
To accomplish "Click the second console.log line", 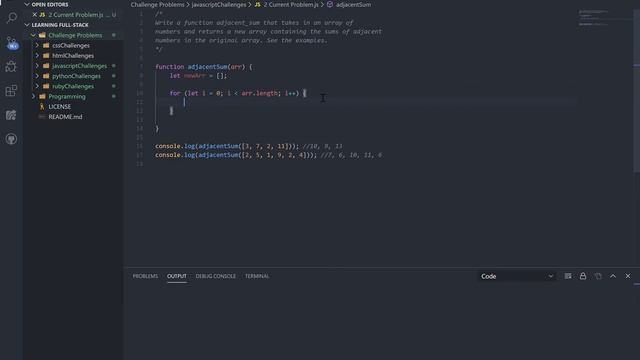I will point(269,155).
